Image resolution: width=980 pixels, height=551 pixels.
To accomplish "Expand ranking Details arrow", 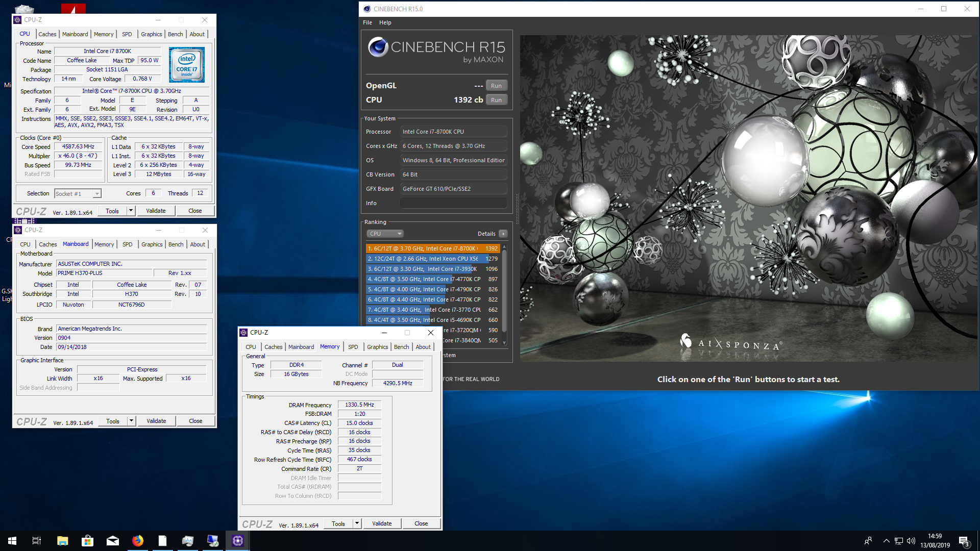I will tap(503, 234).
